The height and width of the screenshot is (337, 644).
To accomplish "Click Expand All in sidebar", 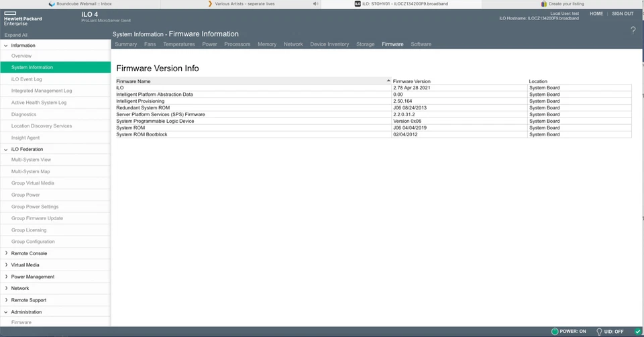I will click(15, 35).
